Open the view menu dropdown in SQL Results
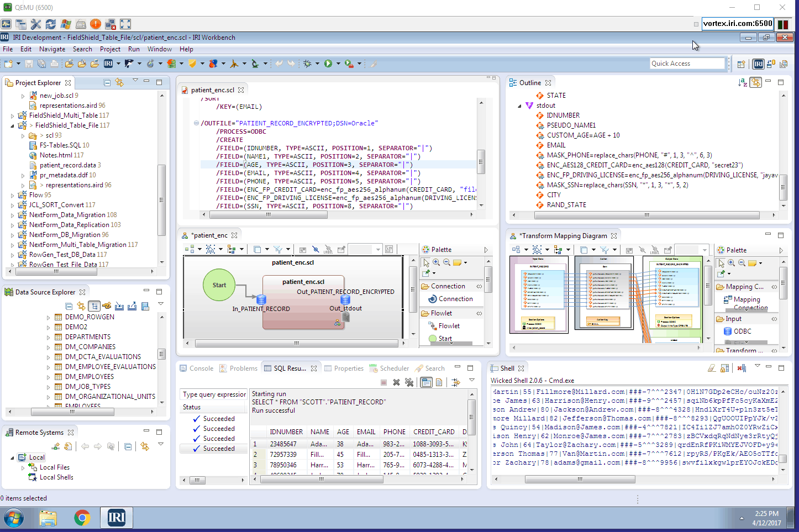 tap(472, 381)
